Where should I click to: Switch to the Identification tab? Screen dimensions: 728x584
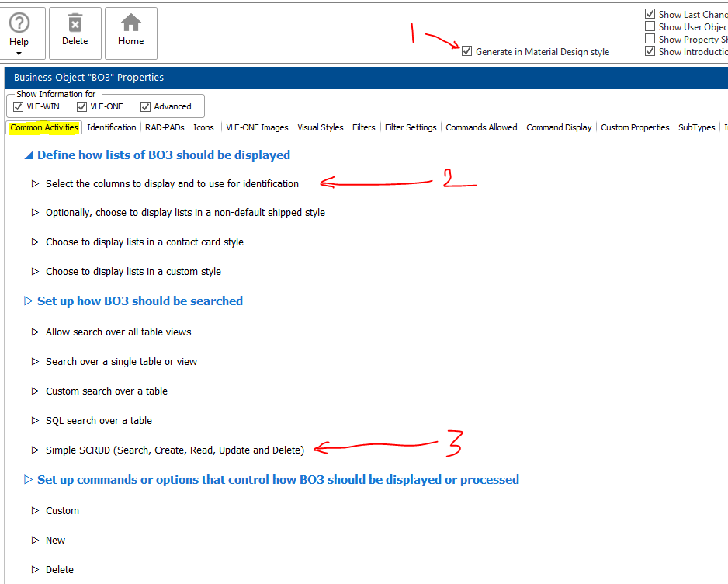(112, 127)
